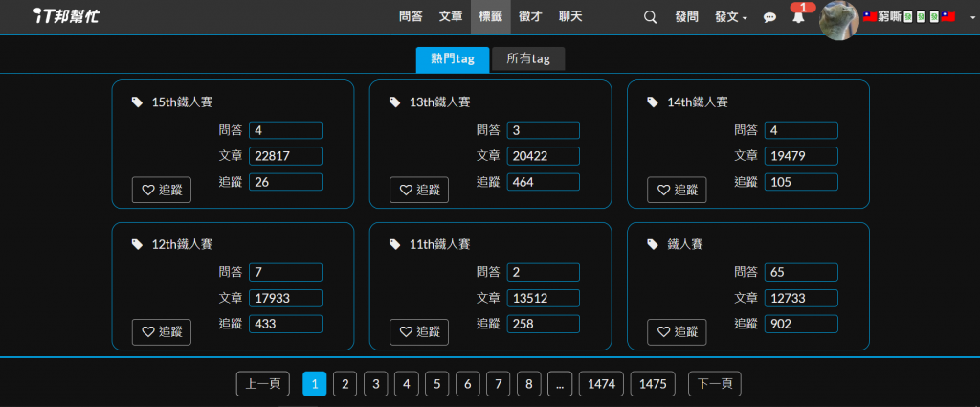Jump to pagination page 7
The height and width of the screenshot is (407, 980).
click(x=498, y=384)
